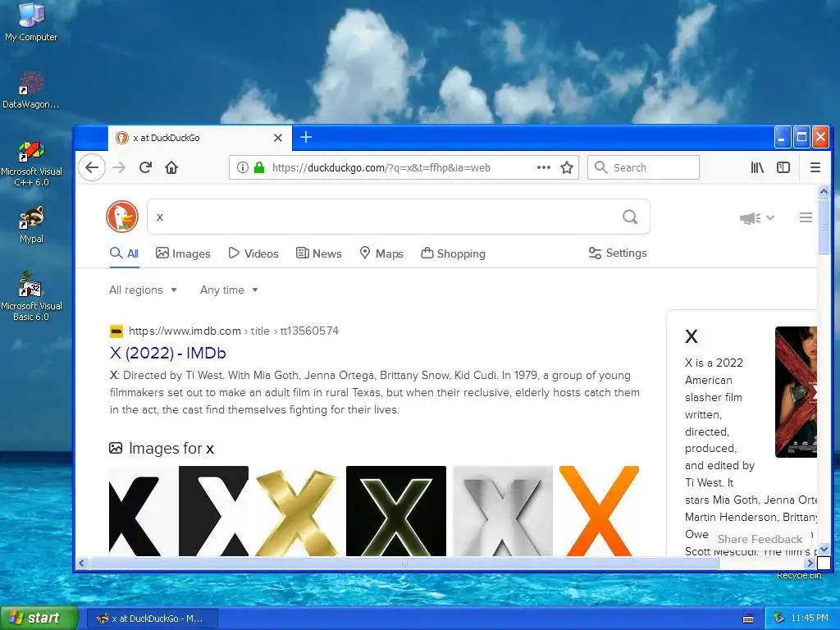The width and height of the screenshot is (840, 630).
Task: Select the 'x at DuckDuckGo' browser tab
Action: click(200, 138)
